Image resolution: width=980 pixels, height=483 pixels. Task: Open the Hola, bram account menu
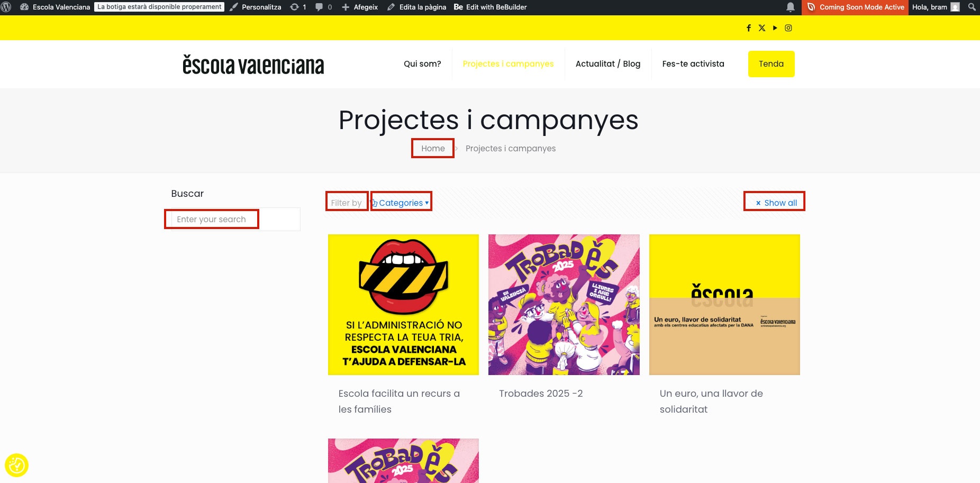tap(936, 7)
